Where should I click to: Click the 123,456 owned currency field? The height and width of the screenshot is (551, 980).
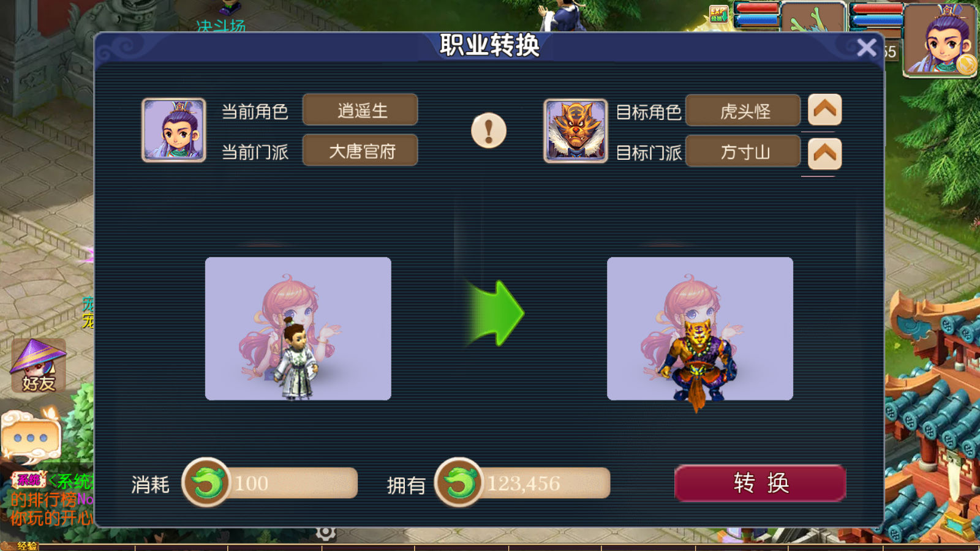pyautogui.click(x=545, y=483)
